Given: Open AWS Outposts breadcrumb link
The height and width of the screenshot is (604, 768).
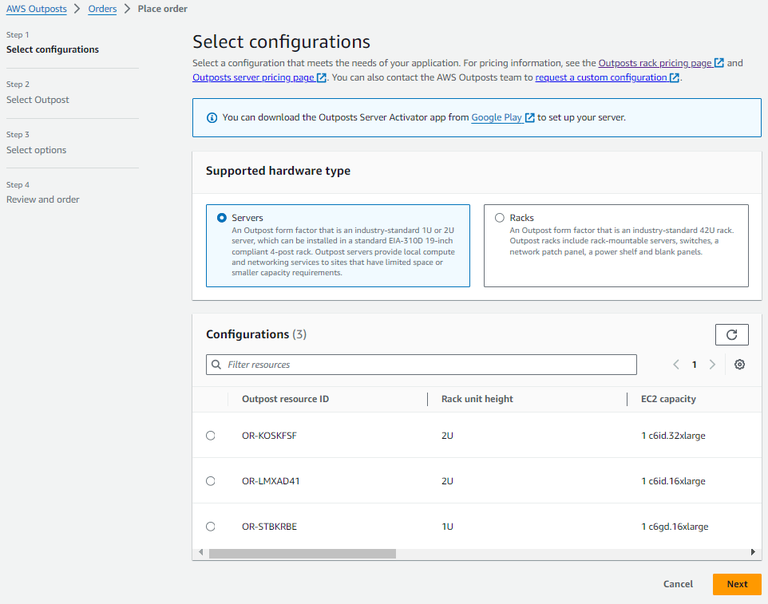Looking at the screenshot, I should click(x=36, y=9).
